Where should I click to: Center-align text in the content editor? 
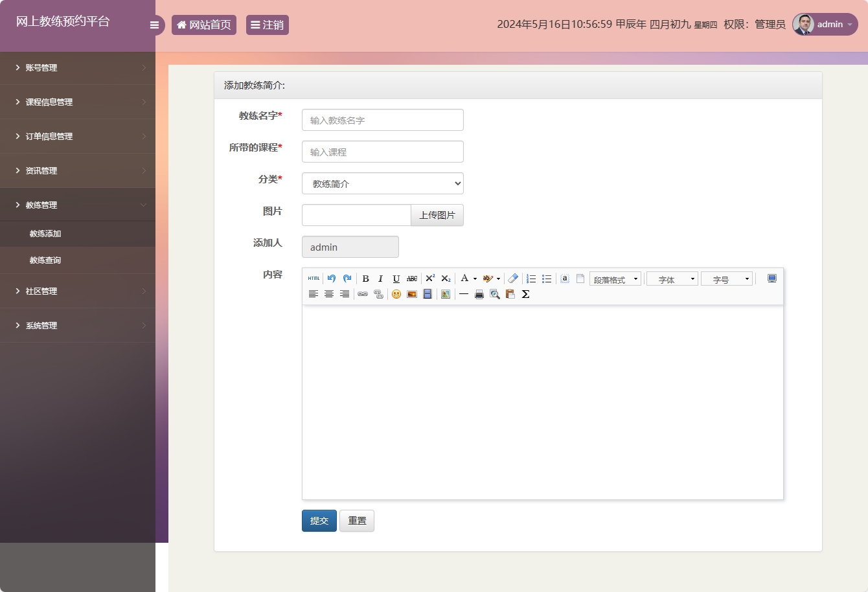[x=329, y=293]
